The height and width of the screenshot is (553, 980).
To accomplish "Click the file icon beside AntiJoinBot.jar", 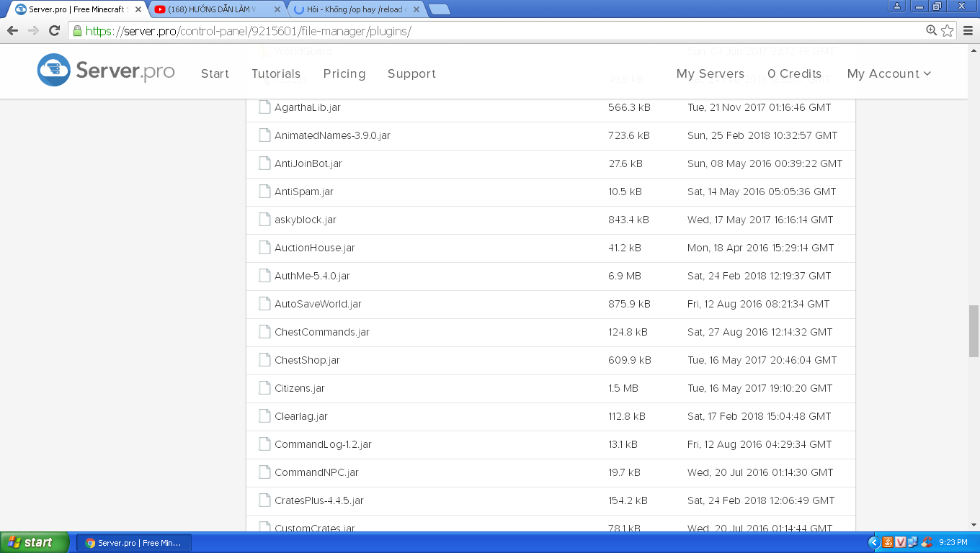I will click(x=265, y=163).
